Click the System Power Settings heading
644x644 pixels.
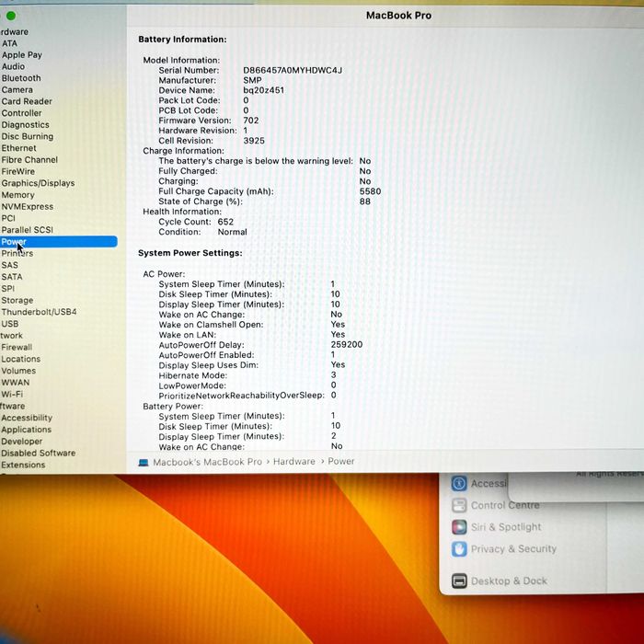click(x=190, y=253)
